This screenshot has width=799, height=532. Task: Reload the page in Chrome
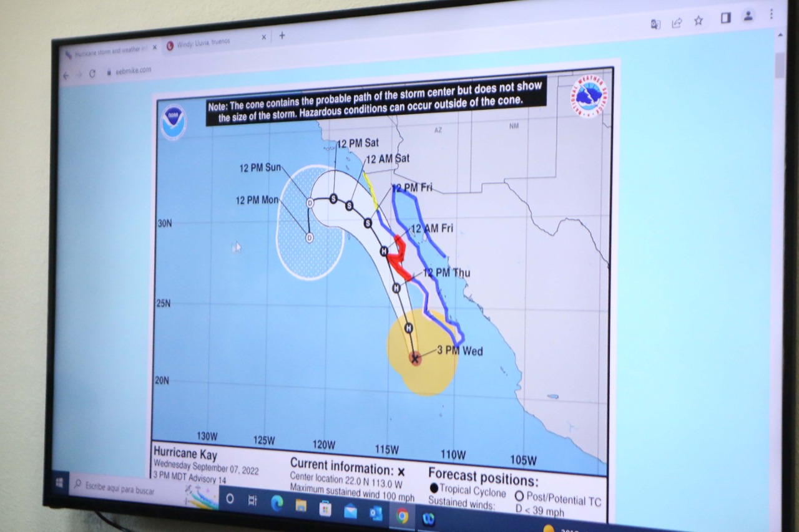click(x=92, y=74)
